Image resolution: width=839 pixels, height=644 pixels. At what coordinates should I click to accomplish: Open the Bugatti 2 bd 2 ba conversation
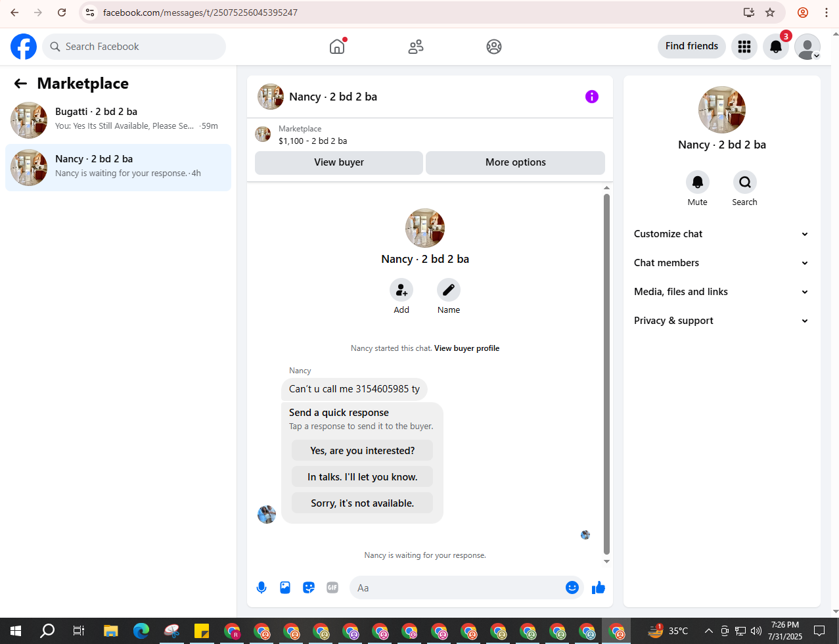[118, 120]
